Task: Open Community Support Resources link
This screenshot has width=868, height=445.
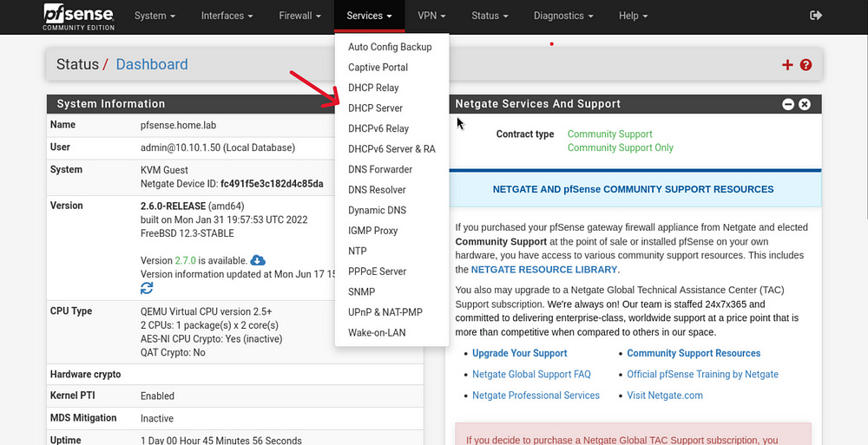Action: [x=694, y=353]
